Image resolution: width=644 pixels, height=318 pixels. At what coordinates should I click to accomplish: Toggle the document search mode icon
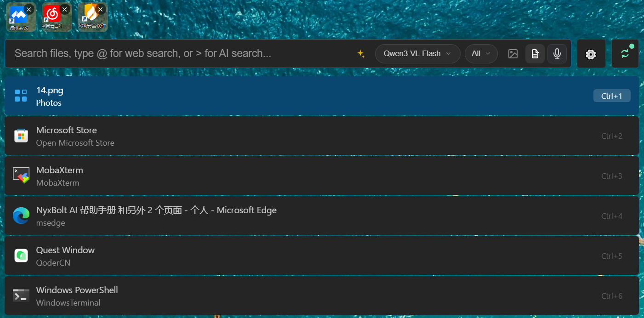(535, 54)
